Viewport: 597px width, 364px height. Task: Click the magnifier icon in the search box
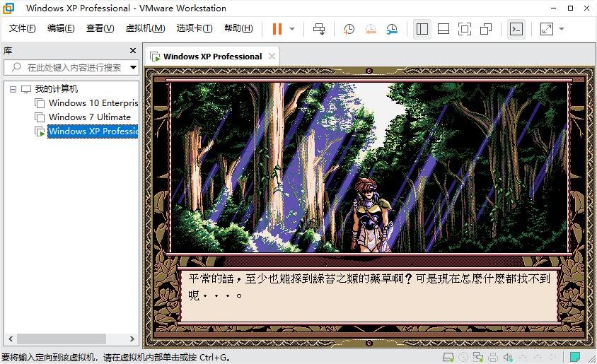[x=16, y=67]
